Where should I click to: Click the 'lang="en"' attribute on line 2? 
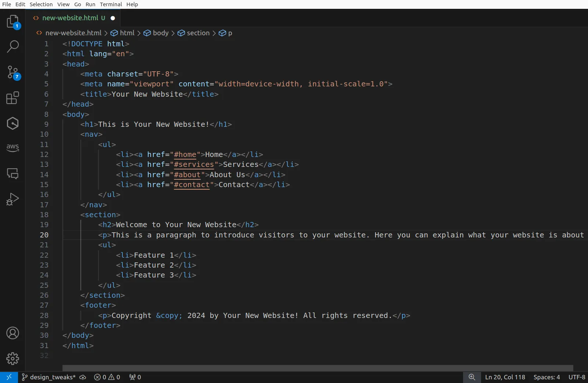109,54
